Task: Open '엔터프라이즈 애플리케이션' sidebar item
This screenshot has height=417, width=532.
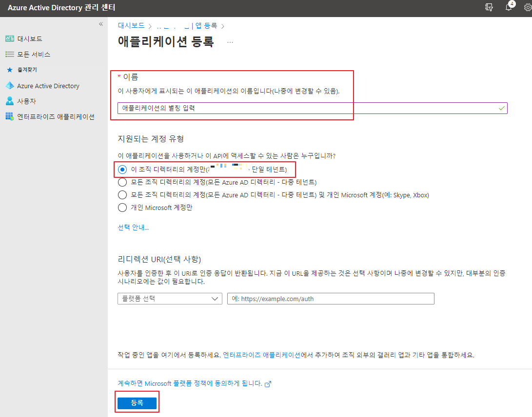Action: 56,116
